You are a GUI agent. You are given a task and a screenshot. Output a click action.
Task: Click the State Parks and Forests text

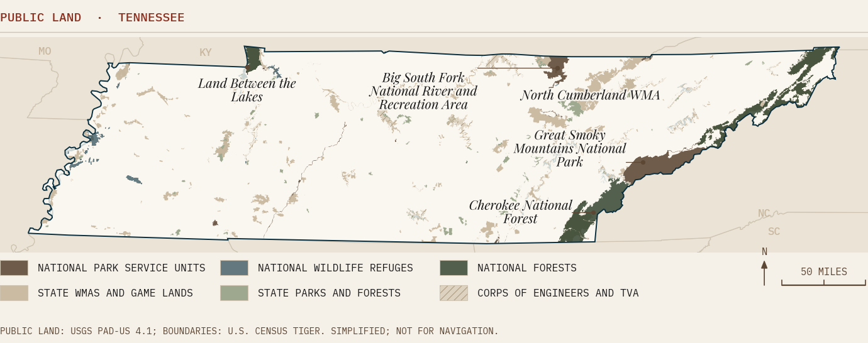329,293
